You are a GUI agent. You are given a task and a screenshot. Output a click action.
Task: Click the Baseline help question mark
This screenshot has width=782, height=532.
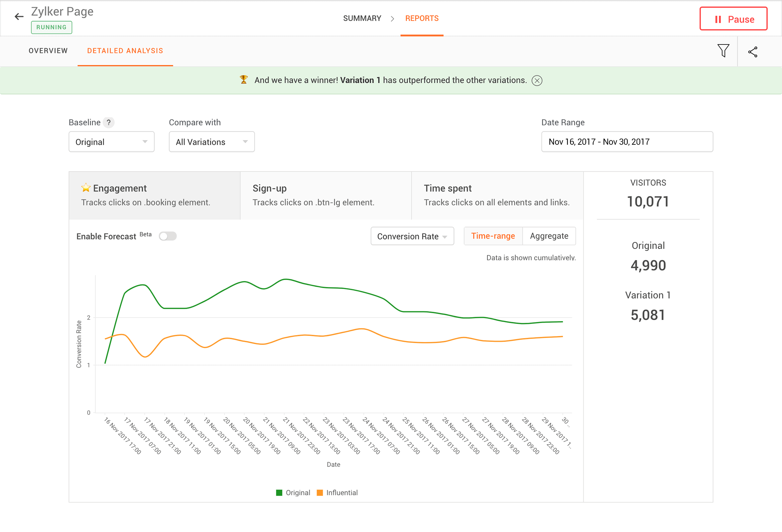(x=109, y=123)
